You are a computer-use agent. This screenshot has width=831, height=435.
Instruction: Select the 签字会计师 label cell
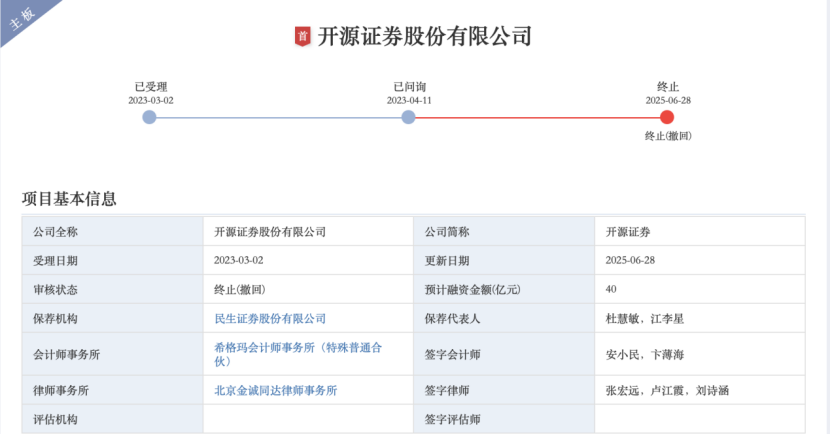tap(504, 354)
